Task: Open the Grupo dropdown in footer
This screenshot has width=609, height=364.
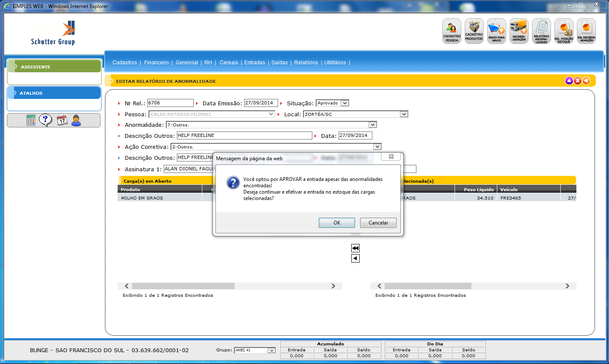Action: tap(271, 350)
